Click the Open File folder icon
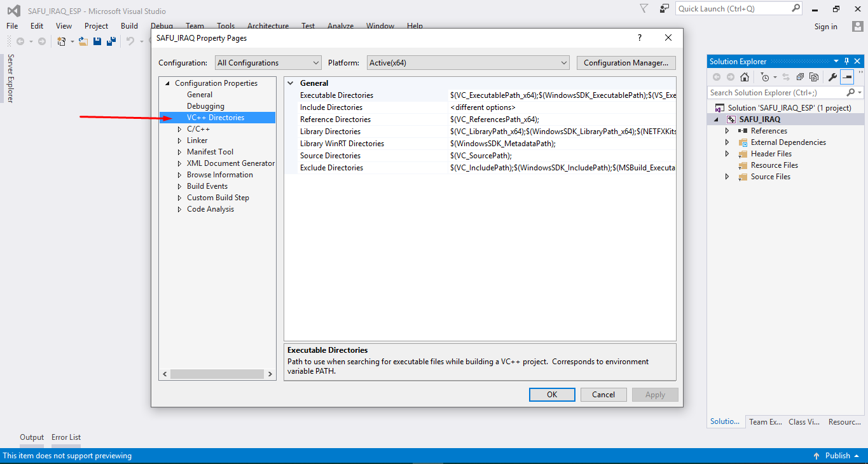Image resolution: width=868 pixels, height=464 pixels. tap(83, 41)
